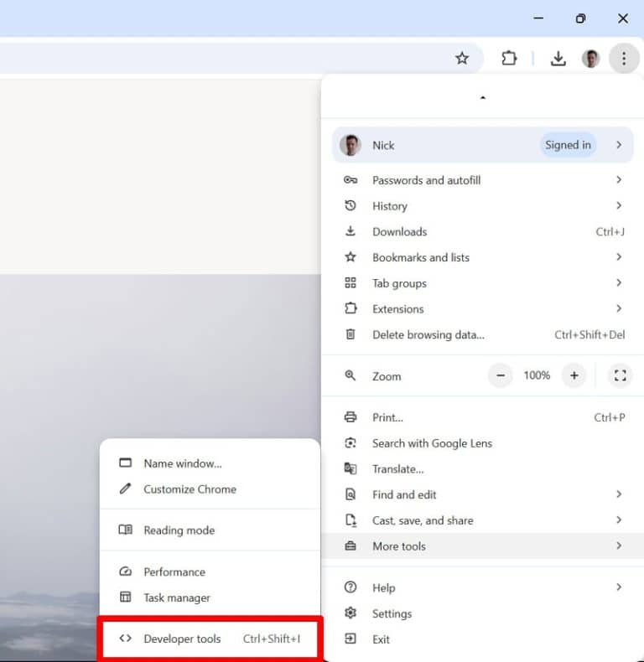Viewport: 644px width, 662px height.
Task: Select Developer tools from the submenu
Action: click(210, 639)
